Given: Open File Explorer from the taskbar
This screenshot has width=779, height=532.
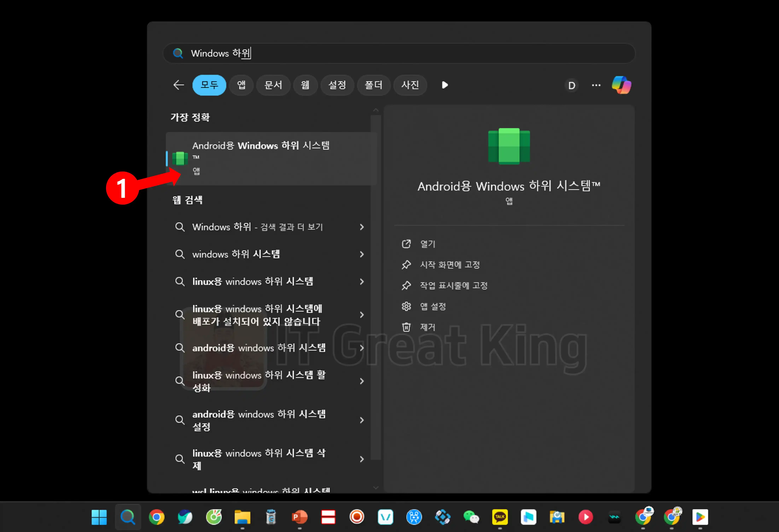Looking at the screenshot, I should (242, 517).
